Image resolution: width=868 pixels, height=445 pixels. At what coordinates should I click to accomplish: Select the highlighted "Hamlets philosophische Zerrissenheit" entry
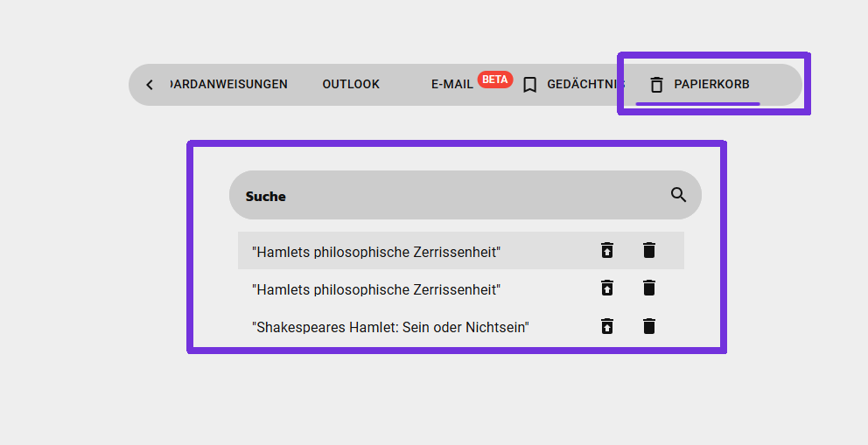click(376, 252)
